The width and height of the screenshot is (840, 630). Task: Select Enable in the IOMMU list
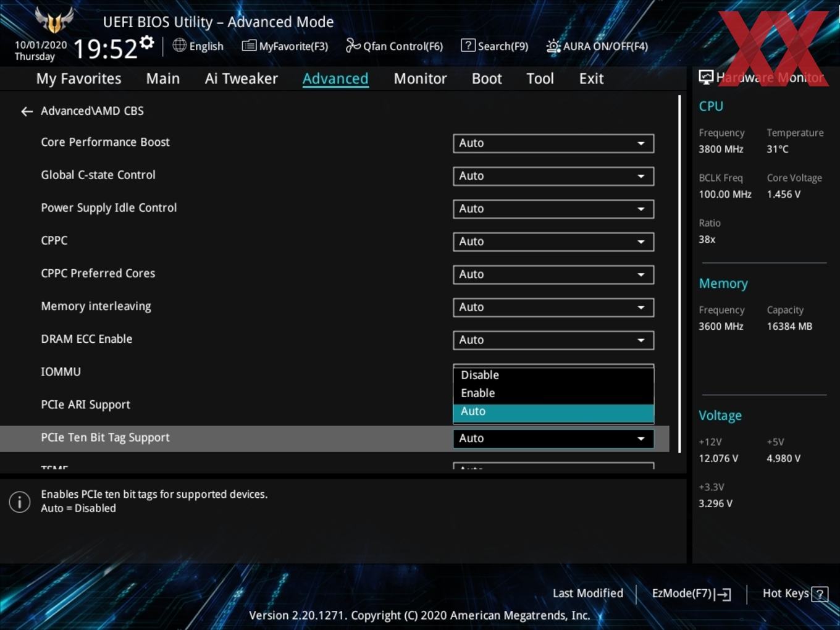coord(553,393)
